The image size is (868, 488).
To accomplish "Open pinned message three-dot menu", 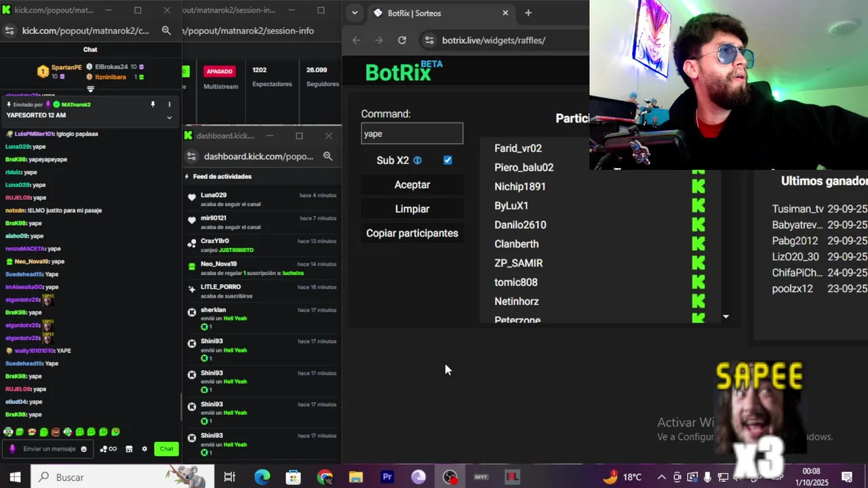I will 170,104.
